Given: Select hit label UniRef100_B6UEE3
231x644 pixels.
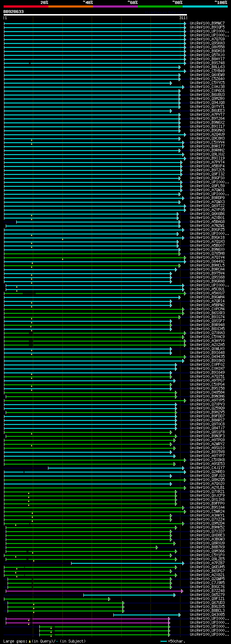Looking at the screenshot, I should 207,111.
